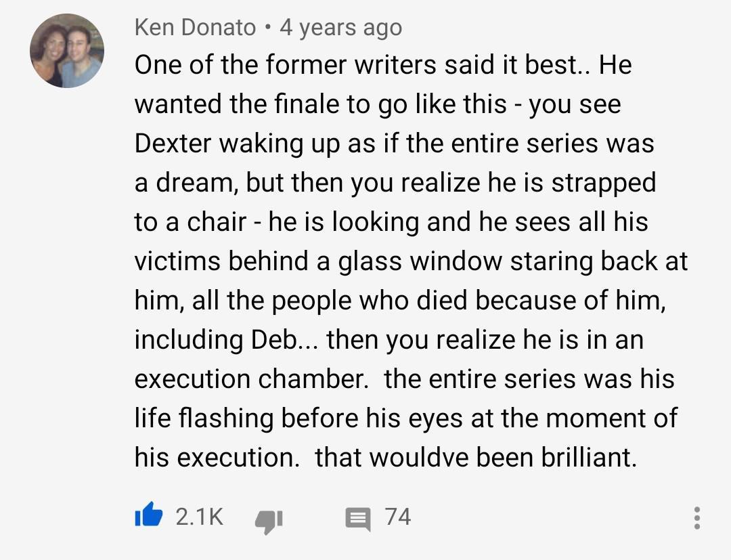
Task: Click the thumbs down dislike icon
Action: click(x=269, y=519)
